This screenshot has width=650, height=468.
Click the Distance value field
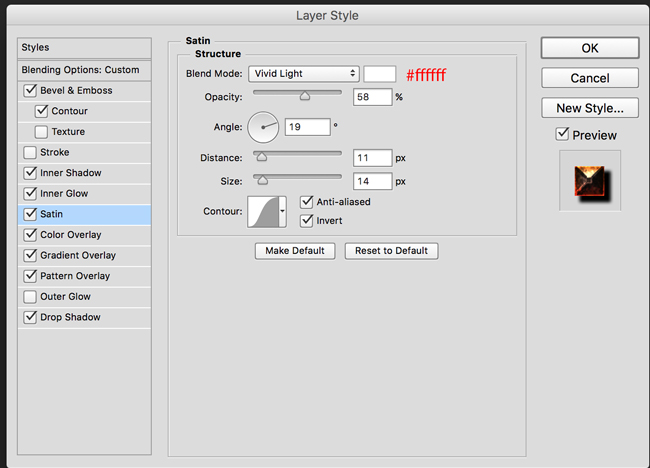click(372, 158)
